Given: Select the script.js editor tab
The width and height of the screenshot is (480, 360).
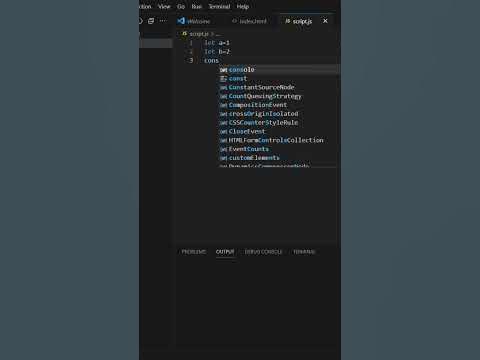Looking at the screenshot, I should [x=302, y=21].
